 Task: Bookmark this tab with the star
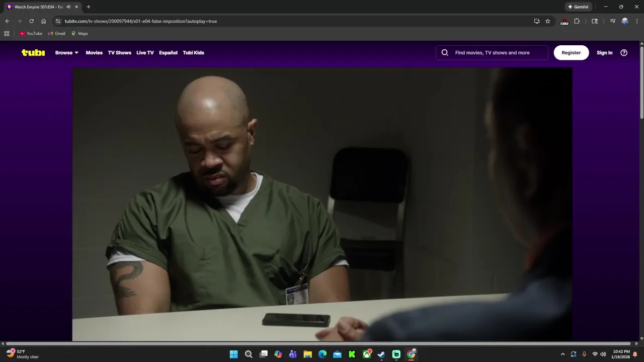coord(548,21)
